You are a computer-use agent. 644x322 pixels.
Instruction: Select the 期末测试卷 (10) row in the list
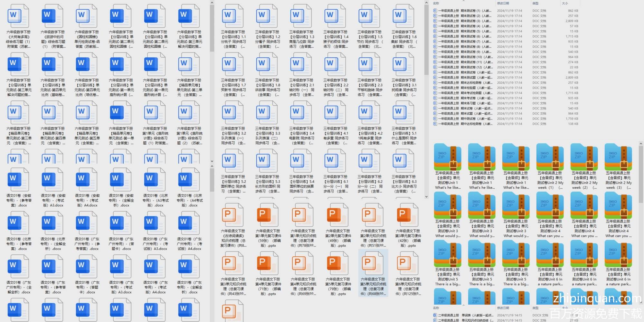506,57
